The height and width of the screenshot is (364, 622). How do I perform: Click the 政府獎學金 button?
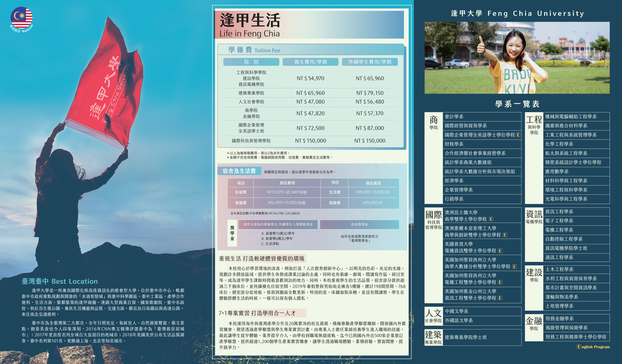359,224
